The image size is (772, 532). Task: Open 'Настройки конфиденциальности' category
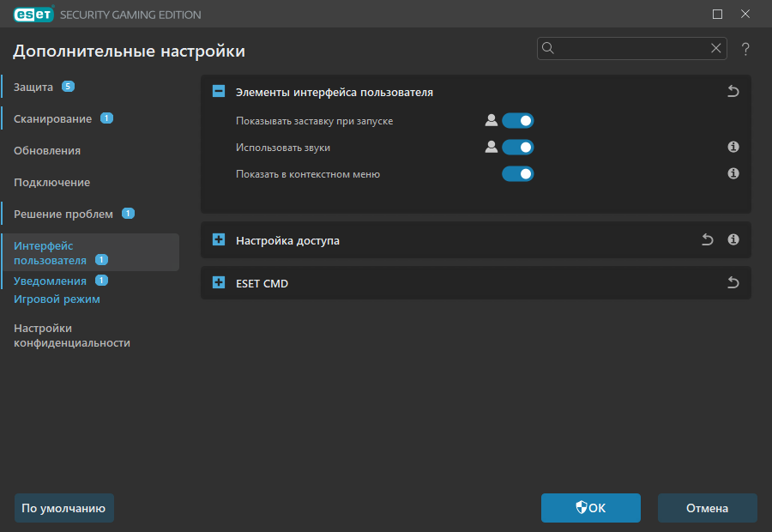[x=72, y=336]
